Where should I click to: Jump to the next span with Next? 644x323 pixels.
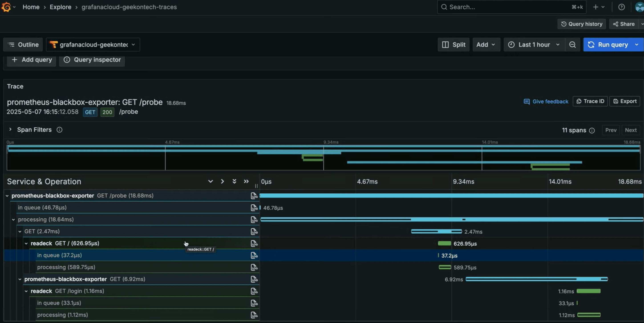[x=631, y=130]
